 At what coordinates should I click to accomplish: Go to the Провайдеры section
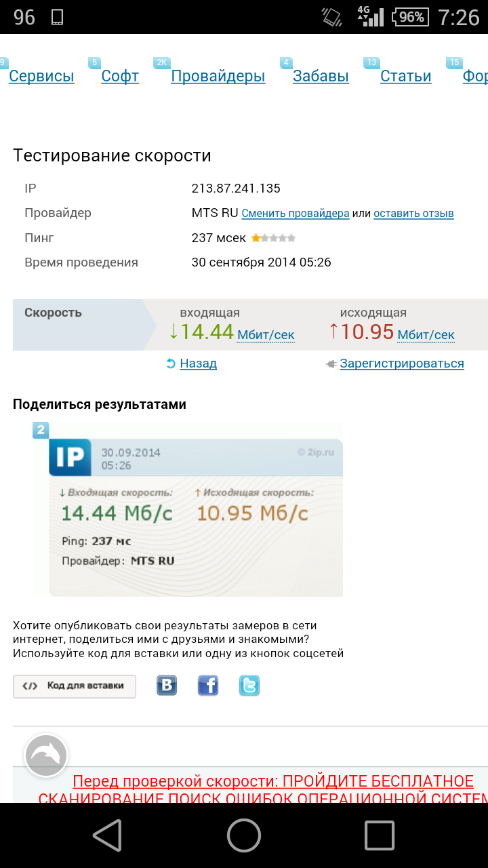pos(218,77)
